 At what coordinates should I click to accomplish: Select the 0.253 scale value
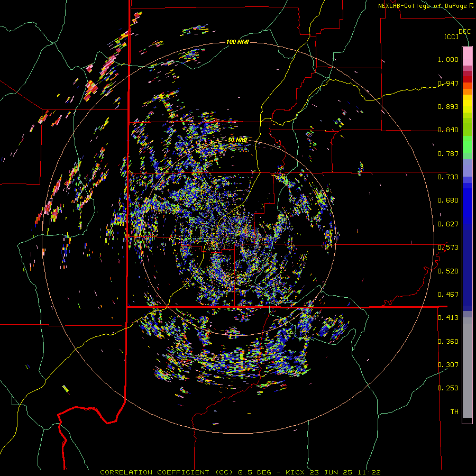coord(448,388)
